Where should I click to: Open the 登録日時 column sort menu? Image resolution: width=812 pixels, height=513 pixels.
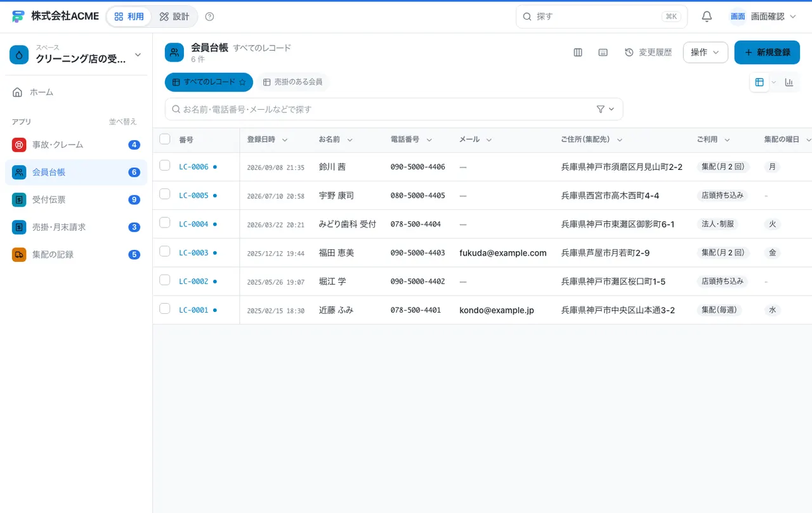[x=285, y=140]
